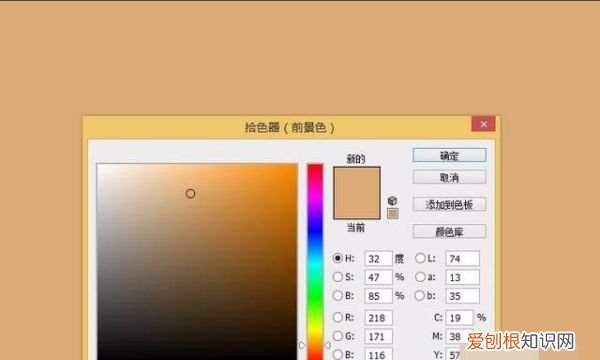Select the Lab a radio button
Viewport: 600px width, 360px height.
420,277
